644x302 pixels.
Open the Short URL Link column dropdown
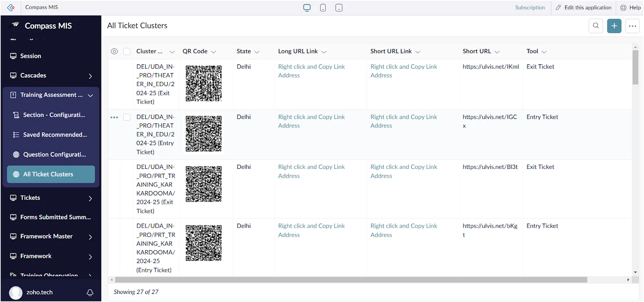point(418,52)
